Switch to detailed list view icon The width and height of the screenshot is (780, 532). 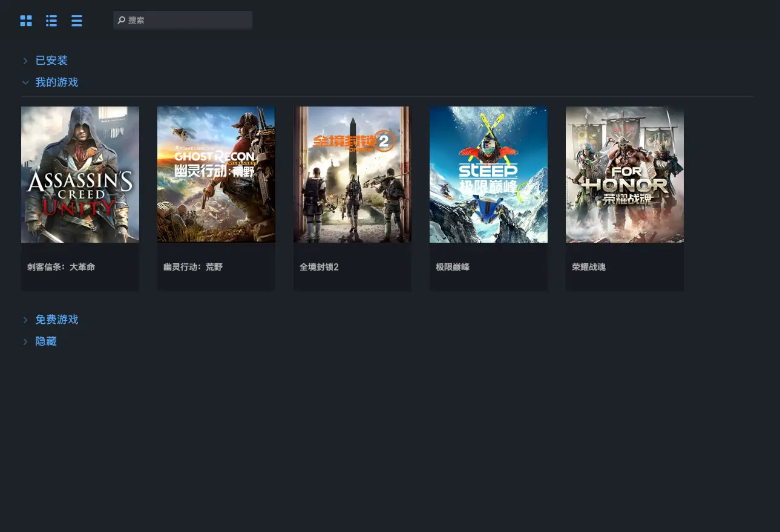(51, 21)
